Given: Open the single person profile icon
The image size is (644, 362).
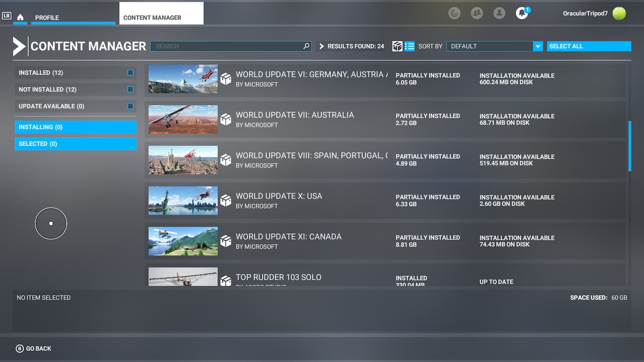Looking at the screenshot, I should tap(499, 13).
